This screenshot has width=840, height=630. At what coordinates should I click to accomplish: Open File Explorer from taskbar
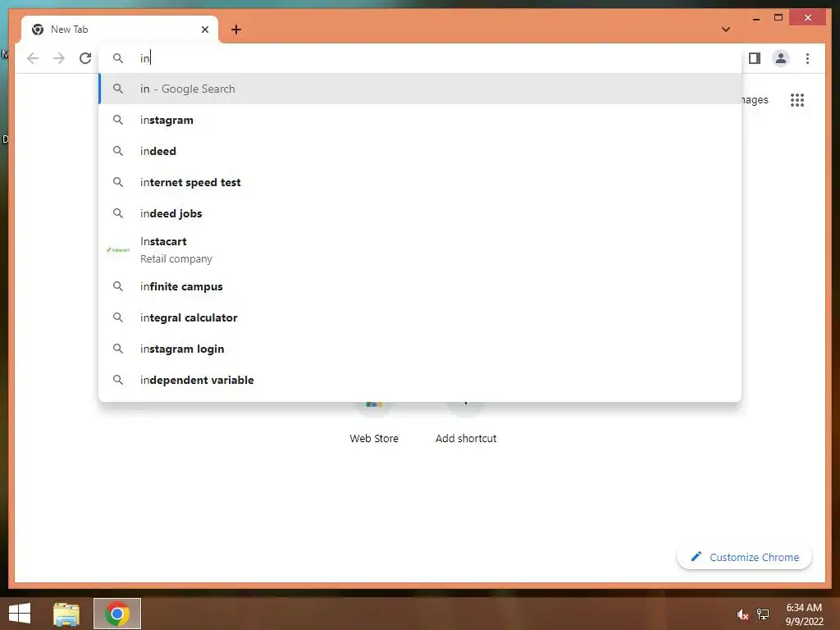pyautogui.click(x=66, y=614)
